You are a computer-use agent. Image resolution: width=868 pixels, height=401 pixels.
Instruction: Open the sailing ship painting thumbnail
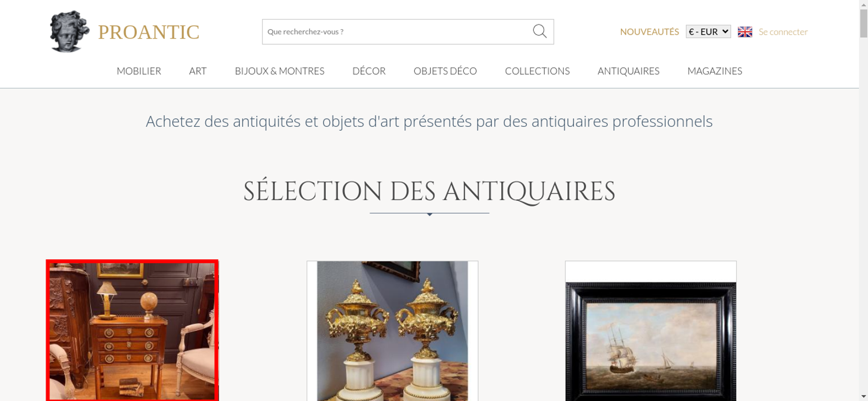click(651, 331)
